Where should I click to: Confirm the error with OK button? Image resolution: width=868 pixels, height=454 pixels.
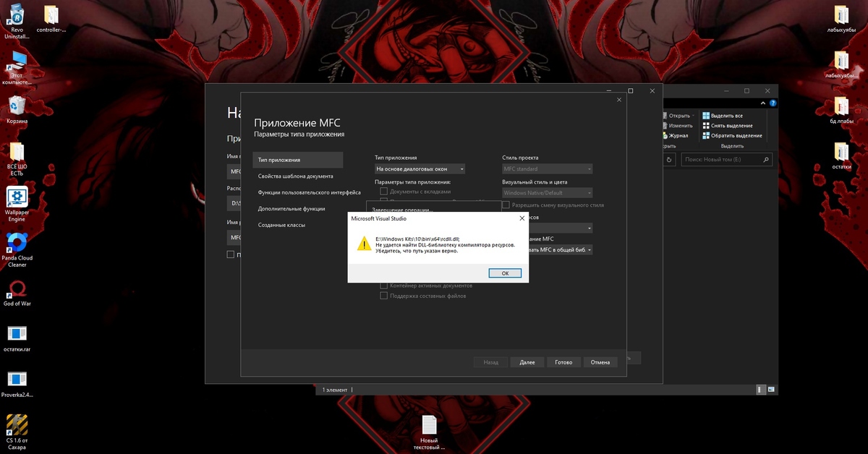[x=505, y=273]
